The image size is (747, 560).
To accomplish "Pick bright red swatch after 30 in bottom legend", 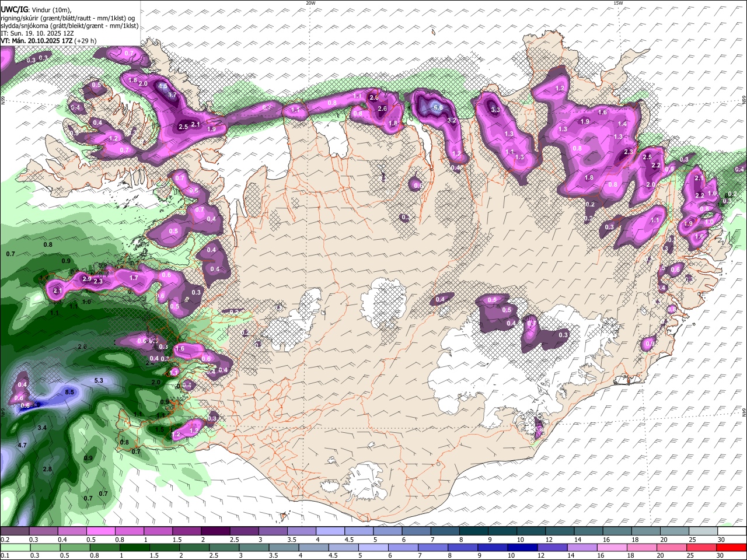I will click(x=731, y=548).
